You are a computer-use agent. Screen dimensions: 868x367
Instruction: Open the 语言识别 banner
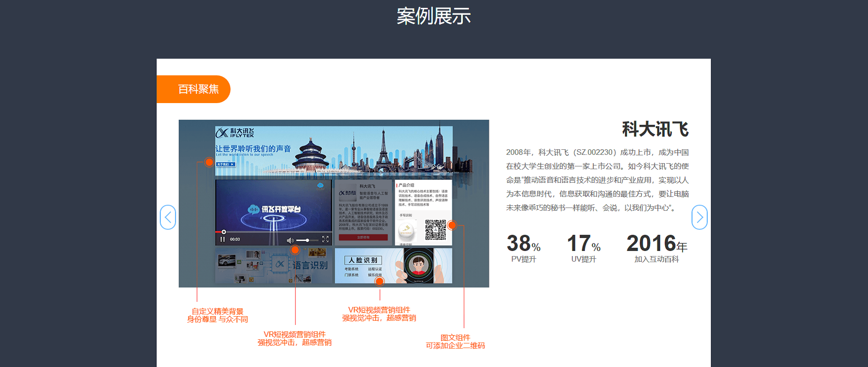273,265
